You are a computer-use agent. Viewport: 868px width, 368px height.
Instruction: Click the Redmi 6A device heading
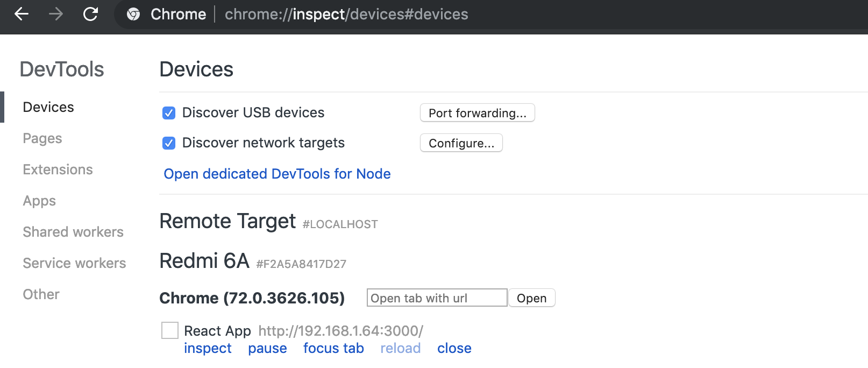[204, 261]
